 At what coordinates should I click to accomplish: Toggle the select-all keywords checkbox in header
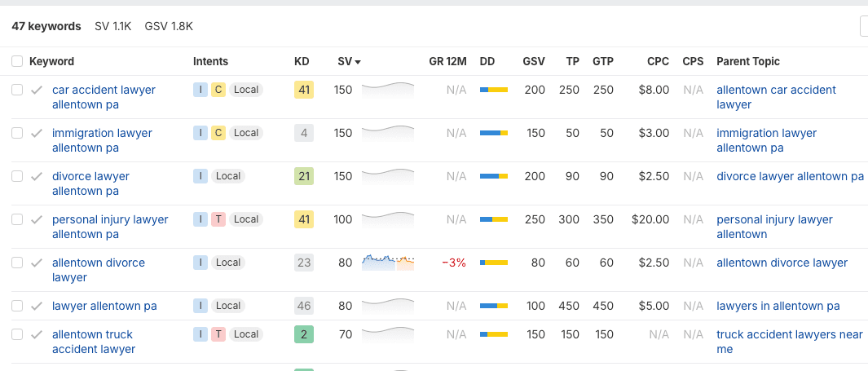click(x=17, y=61)
